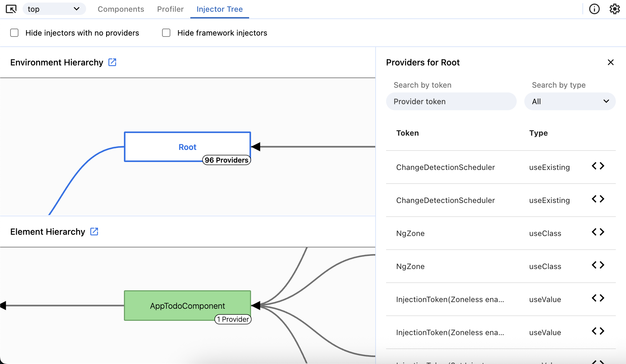Click the Provider token search field
Viewport: 626px width, 364px height.
[x=451, y=101]
